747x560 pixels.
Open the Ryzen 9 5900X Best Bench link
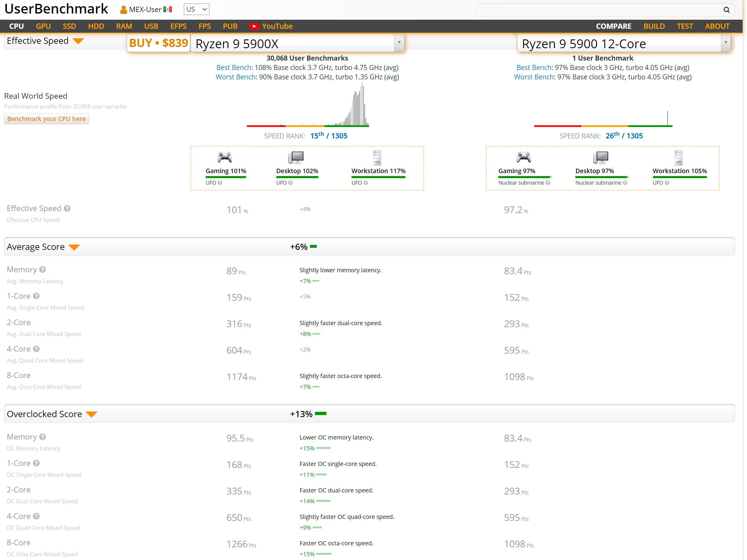point(234,68)
